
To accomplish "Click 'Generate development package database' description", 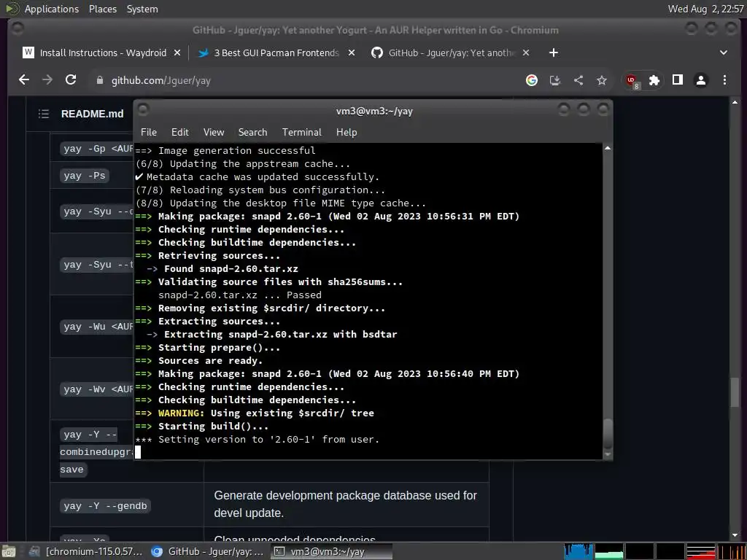I will pos(345,505).
